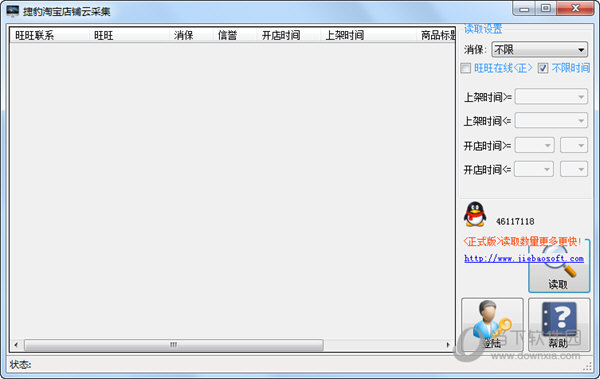This screenshot has width=600, height=379.
Task: Click the 读取 magnifier button
Action: click(x=559, y=267)
